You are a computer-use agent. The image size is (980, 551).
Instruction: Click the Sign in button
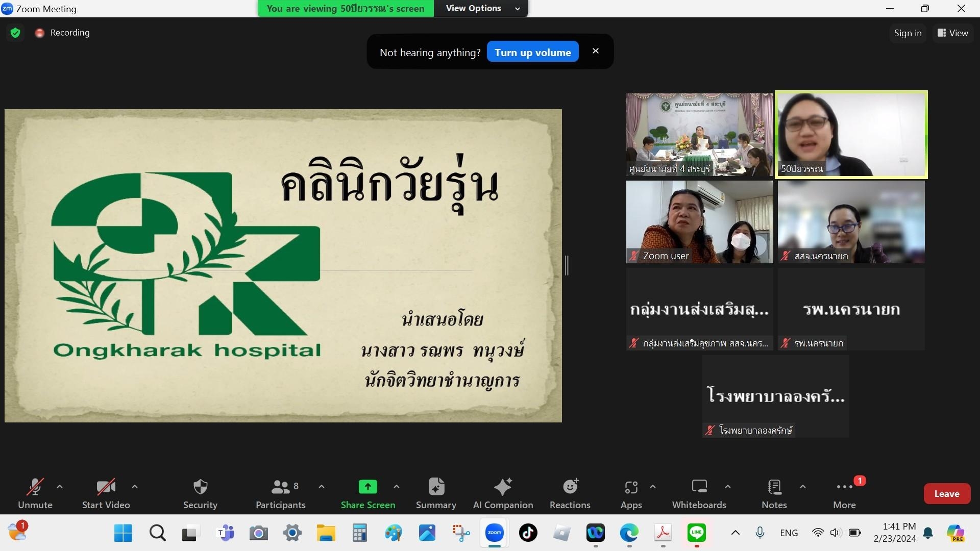(908, 33)
